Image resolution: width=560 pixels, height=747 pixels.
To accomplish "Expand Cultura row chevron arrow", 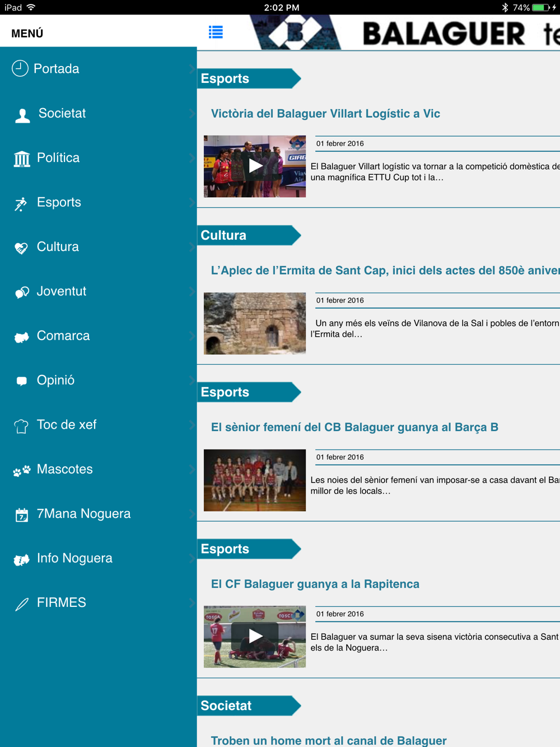I will [x=192, y=247].
